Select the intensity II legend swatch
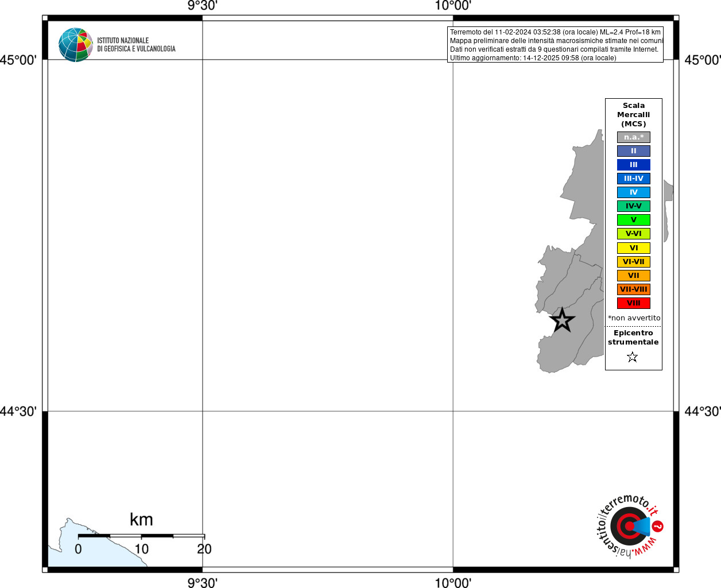Viewport: 721px width, 588px height. point(634,151)
